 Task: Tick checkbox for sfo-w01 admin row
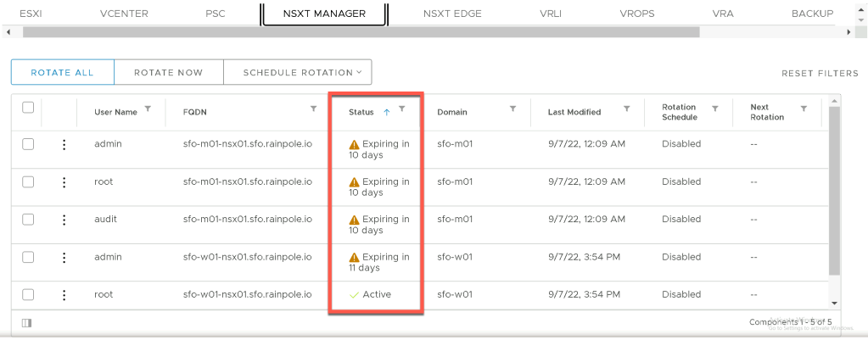click(x=28, y=257)
